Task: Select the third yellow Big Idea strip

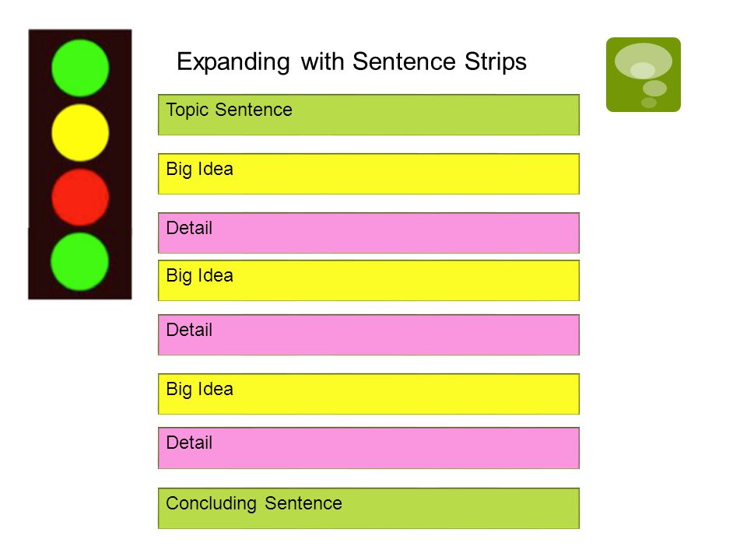Action: [x=369, y=394]
